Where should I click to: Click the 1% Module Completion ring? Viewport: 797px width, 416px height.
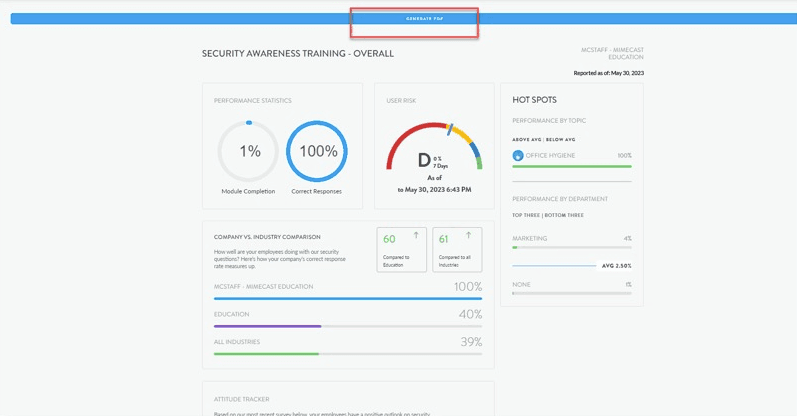point(249,152)
